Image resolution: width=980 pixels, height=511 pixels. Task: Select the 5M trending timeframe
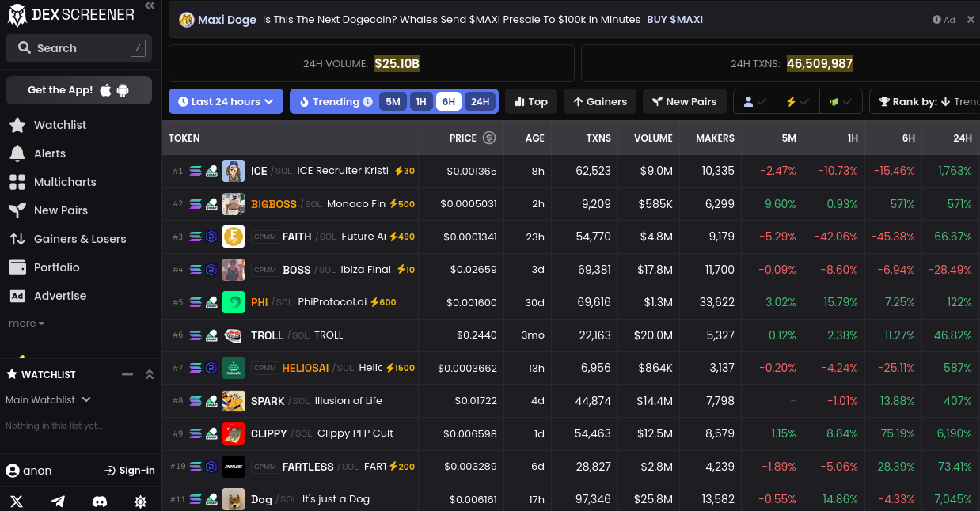[393, 102]
